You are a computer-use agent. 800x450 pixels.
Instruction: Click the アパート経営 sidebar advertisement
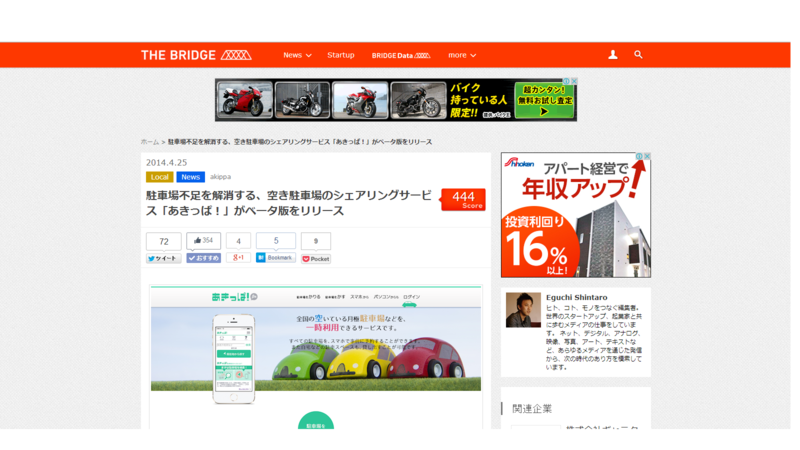point(576,215)
